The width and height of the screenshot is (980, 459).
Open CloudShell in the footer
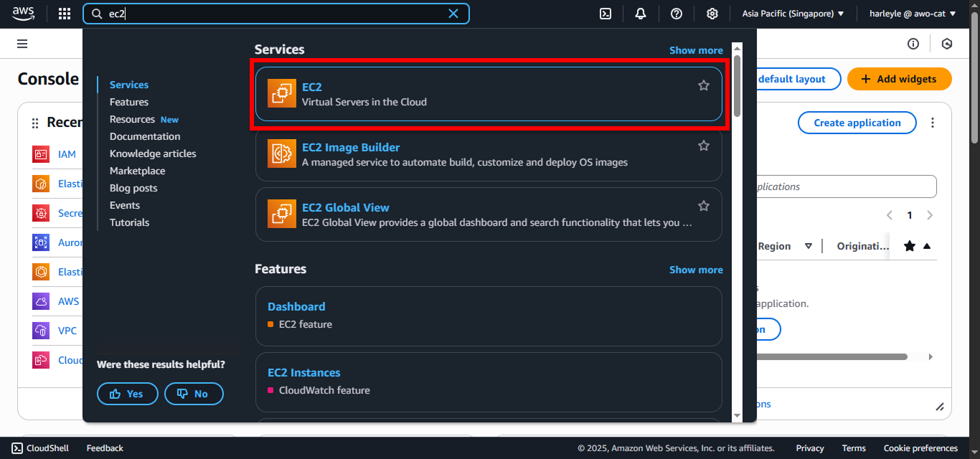(41, 448)
